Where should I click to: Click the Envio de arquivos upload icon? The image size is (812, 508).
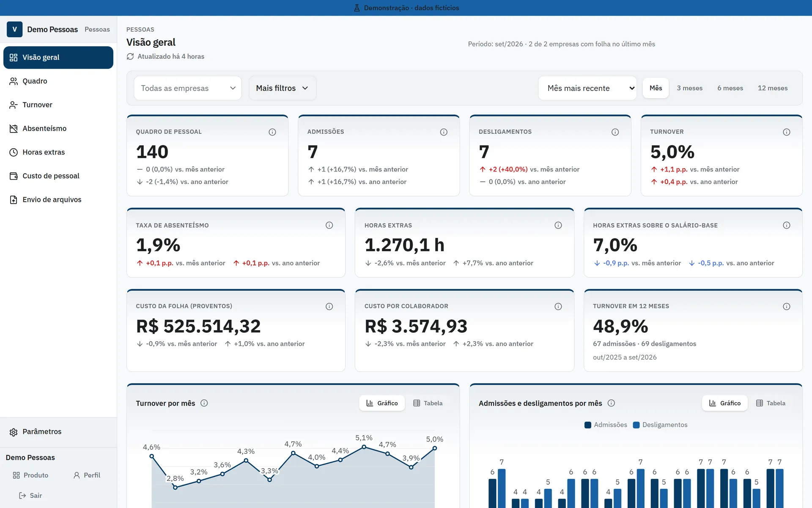14,199
